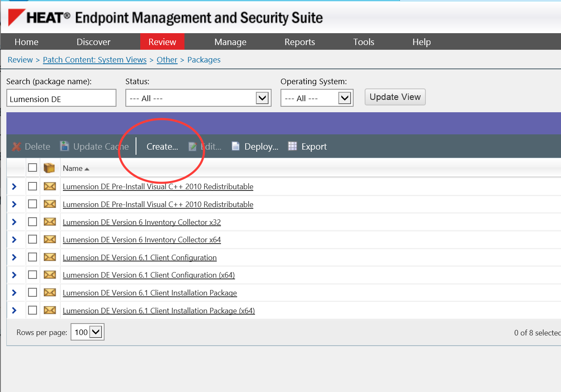Image resolution: width=561 pixels, height=392 pixels.
Task: Click envelope icon for Client Configuration (x64)
Action: tap(50, 275)
